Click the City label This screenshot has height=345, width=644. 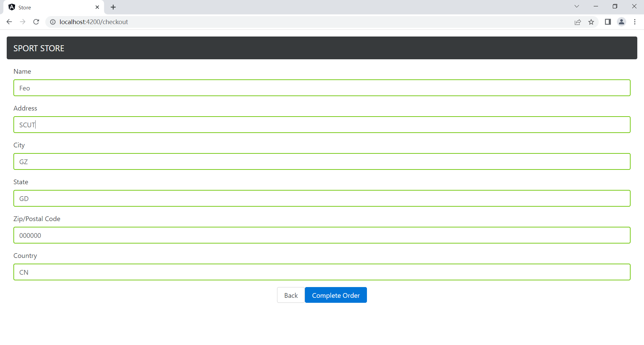click(x=19, y=145)
